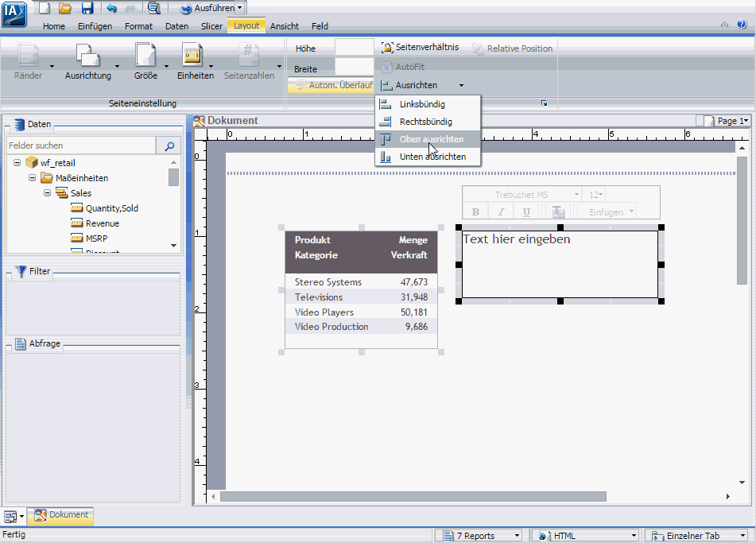Collapse the ribbon with the caret icon
The image size is (756, 543).
724,25
